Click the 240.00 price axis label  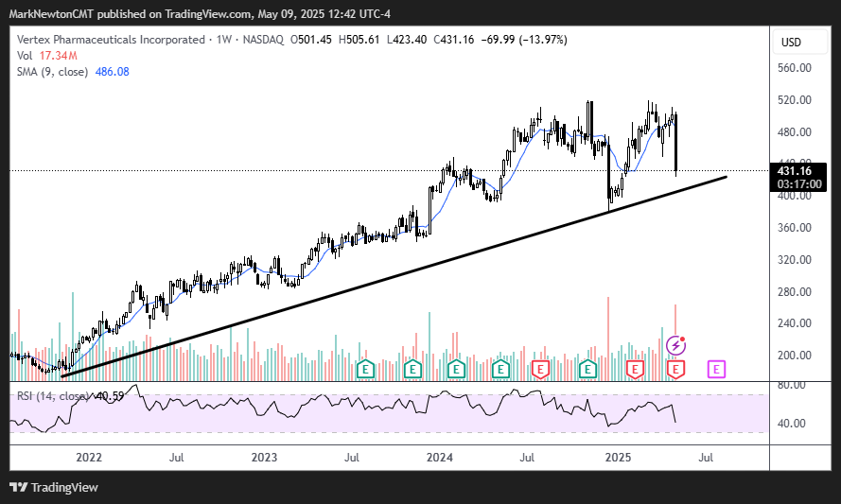(x=795, y=322)
